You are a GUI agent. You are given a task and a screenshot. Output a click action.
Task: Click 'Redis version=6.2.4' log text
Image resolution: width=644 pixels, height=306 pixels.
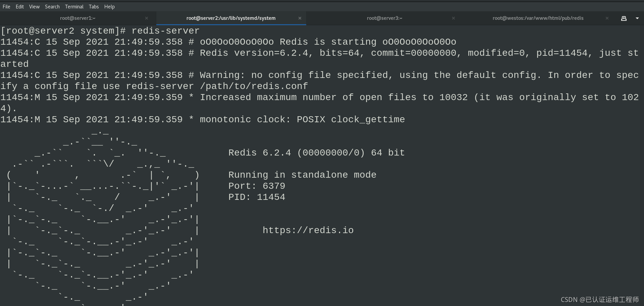[x=254, y=53]
